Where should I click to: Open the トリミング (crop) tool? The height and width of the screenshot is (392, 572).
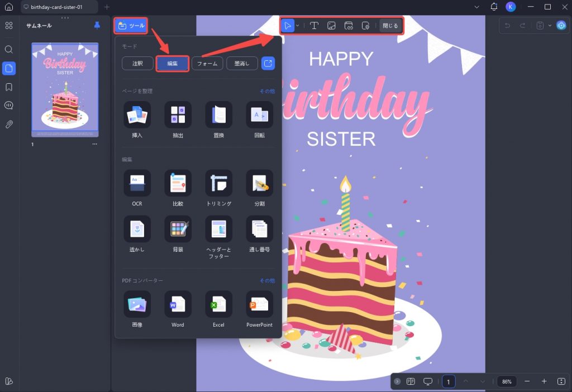pos(219,188)
